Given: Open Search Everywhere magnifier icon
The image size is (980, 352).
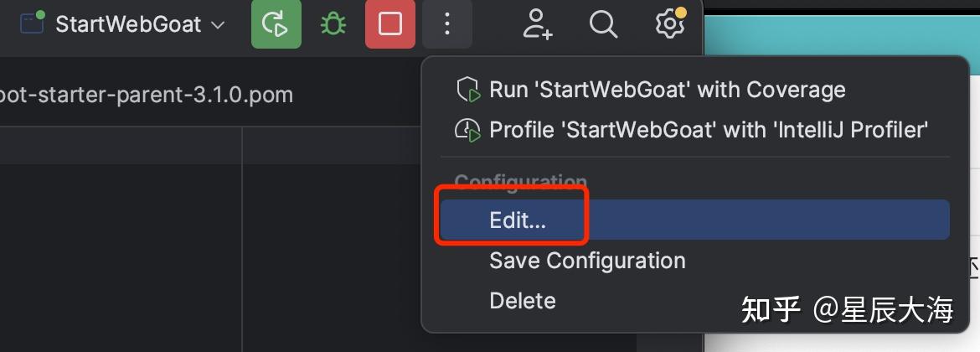Looking at the screenshot, I should tap(603, 23).
